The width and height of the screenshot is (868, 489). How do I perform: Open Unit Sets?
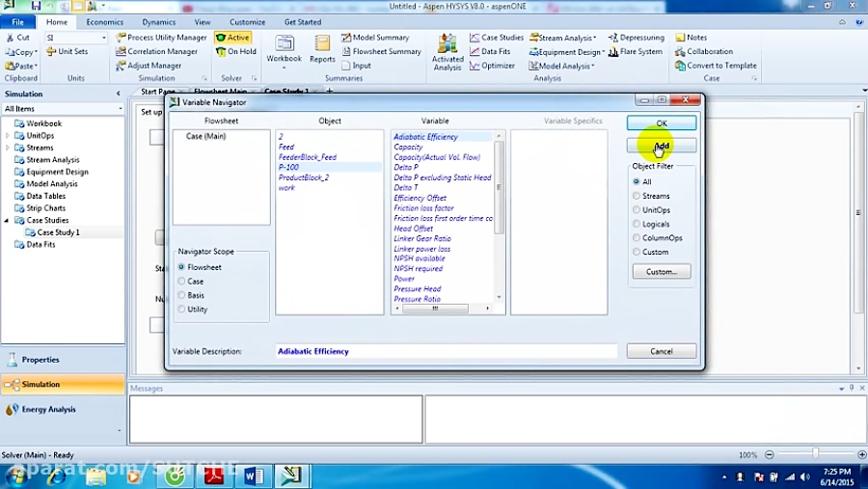[x=67, y=51]
